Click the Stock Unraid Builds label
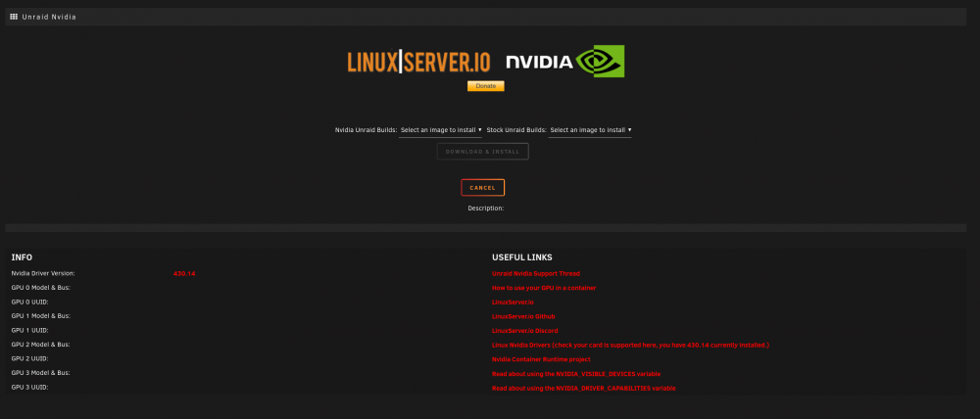This screenshot has height=419, width=980. 516,130
